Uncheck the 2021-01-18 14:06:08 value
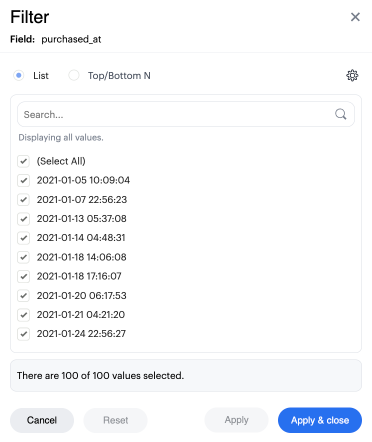Viewport: 372px width, 442px height. pos(23,257)
